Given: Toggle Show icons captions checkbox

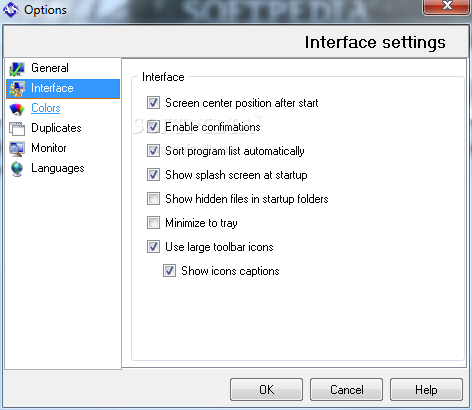Looking at the screenshot, I should pyautogui.click(x=169, y=271).
